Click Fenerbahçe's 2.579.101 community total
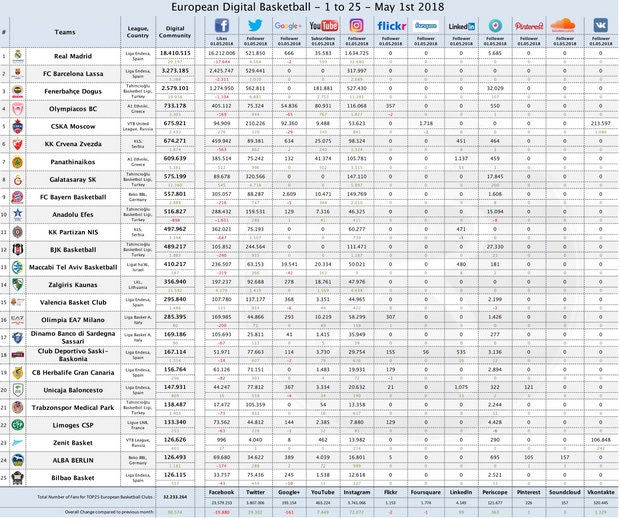 coord(175,88)
